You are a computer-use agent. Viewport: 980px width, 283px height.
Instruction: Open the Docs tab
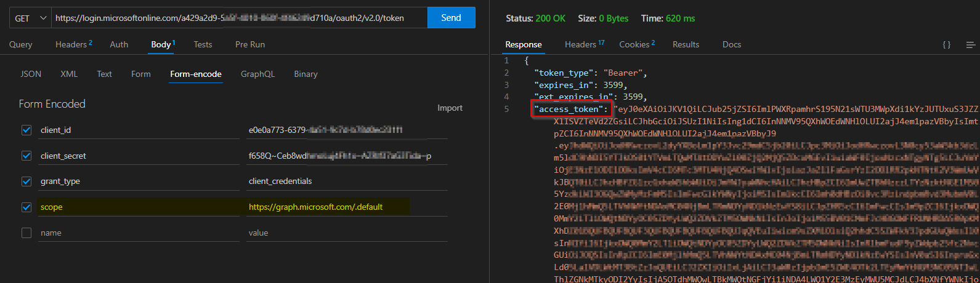click(x=731, y=44)
